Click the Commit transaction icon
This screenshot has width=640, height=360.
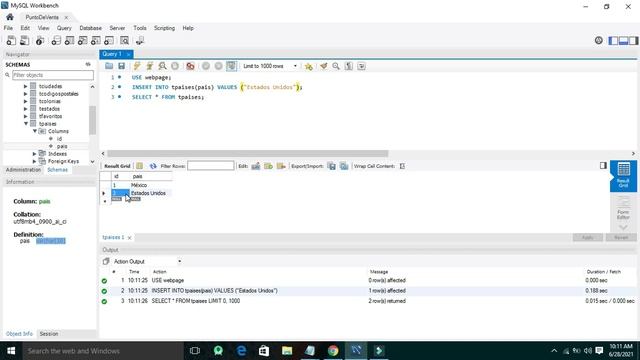click(x=206, y=66)
